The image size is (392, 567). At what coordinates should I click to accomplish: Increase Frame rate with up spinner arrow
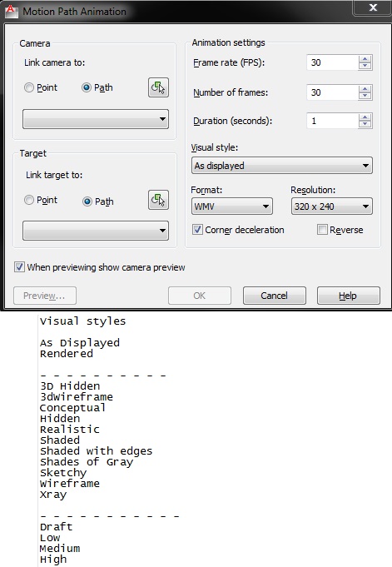[365, 59]
